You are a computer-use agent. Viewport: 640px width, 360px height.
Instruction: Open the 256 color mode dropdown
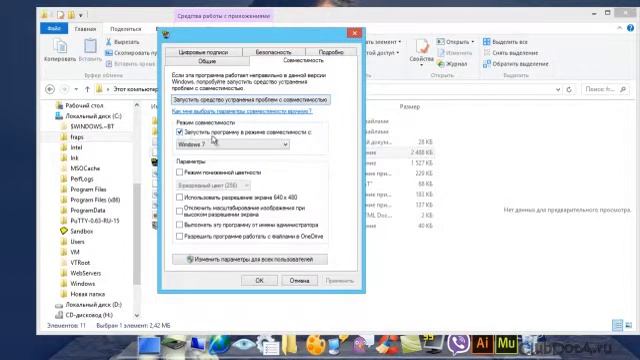pyautogui.click(x=213, y=185)
